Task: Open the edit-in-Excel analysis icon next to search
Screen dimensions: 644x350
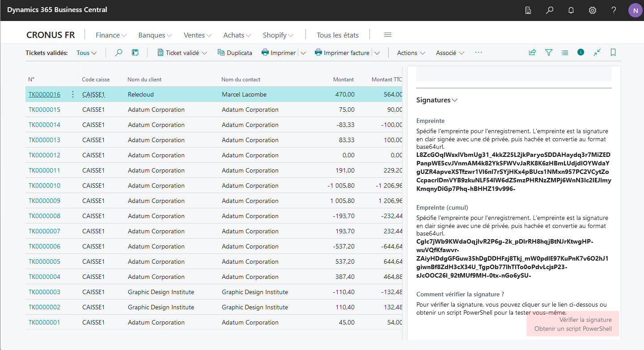Action: click(x=135, y=53)
